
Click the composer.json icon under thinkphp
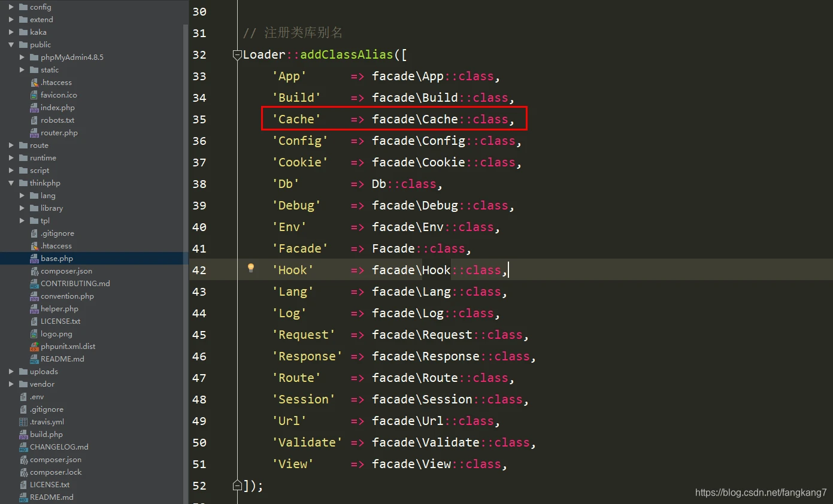tap(34, 271)
